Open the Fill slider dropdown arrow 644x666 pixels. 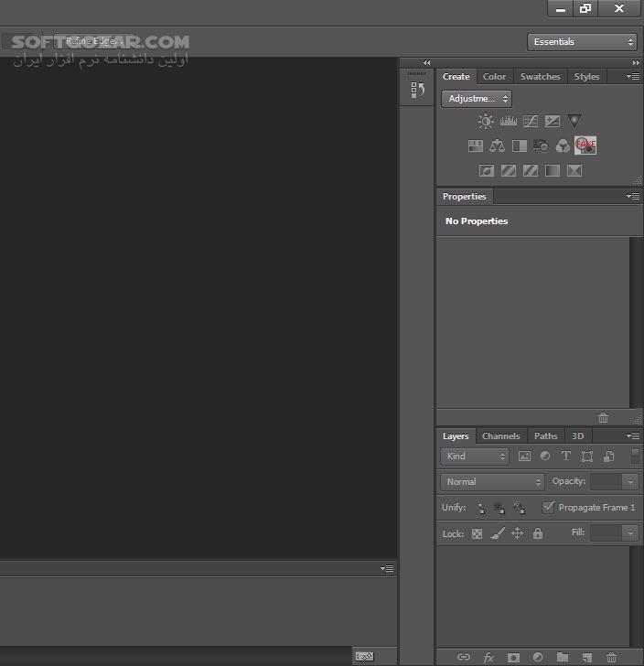630,533
